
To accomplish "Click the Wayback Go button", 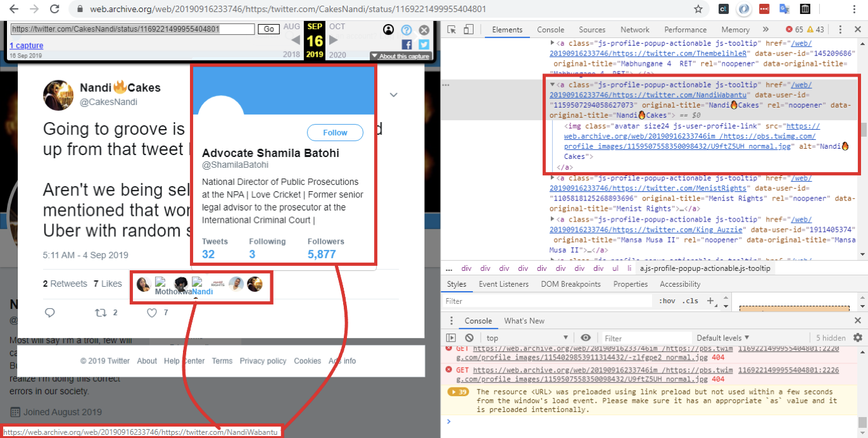I will [268, 29].
